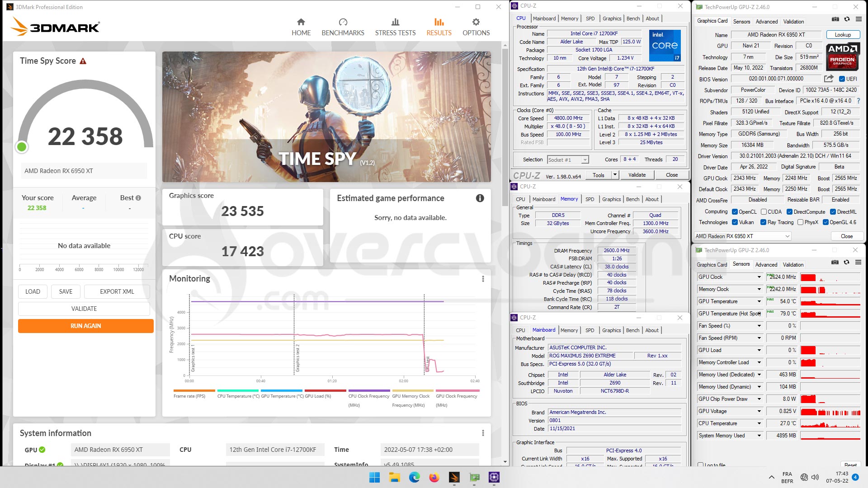The height and width of the screenshot is (488, 868).
Task: Open the 3DMark taskbar icon
Action: pyautogui.click(x=454, y=477)
